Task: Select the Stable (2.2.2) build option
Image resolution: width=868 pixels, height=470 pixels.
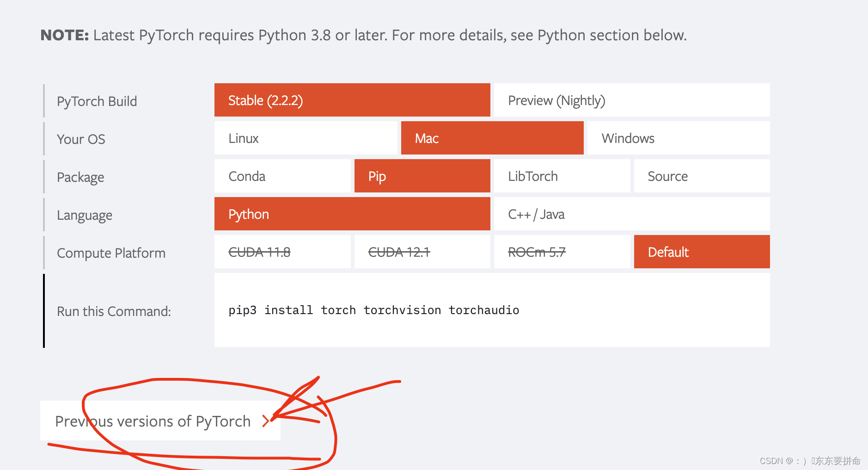Action: click(x=352, y=100)
